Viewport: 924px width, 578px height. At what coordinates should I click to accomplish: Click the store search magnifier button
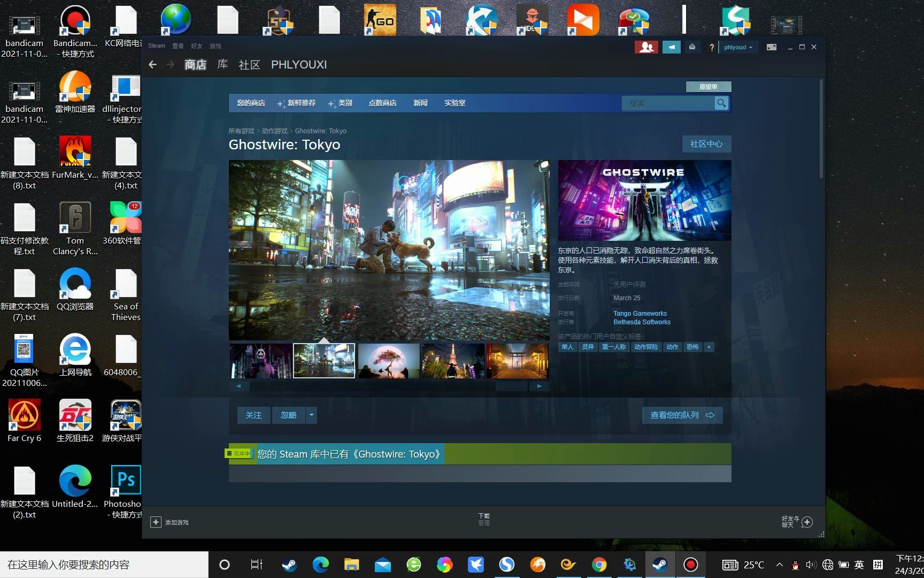(x=721, y=103)
